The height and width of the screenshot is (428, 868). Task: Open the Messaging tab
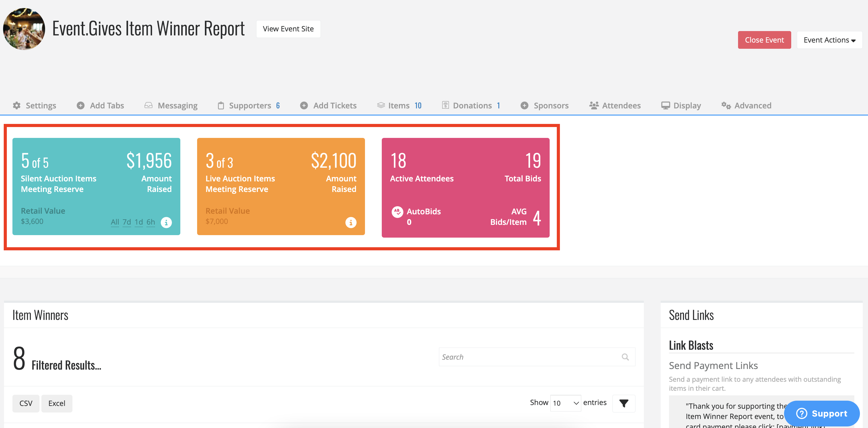pos(171,105)
